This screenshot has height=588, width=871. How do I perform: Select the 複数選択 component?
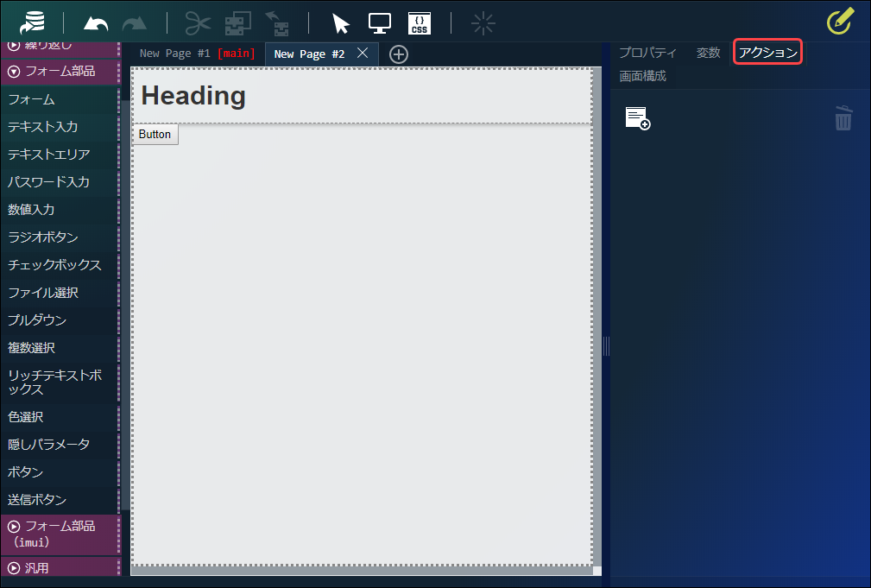click(x=60, y=348)
